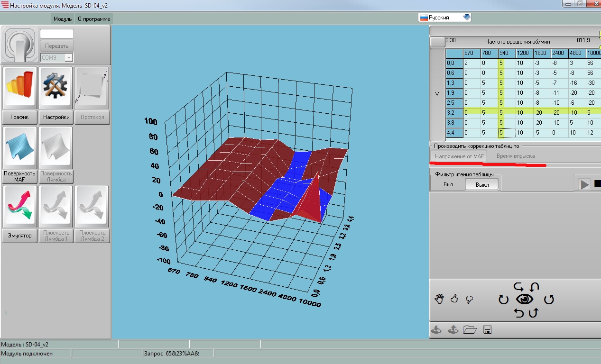
Task: Open the Модуль menu
Action: (x=63, y=19)
